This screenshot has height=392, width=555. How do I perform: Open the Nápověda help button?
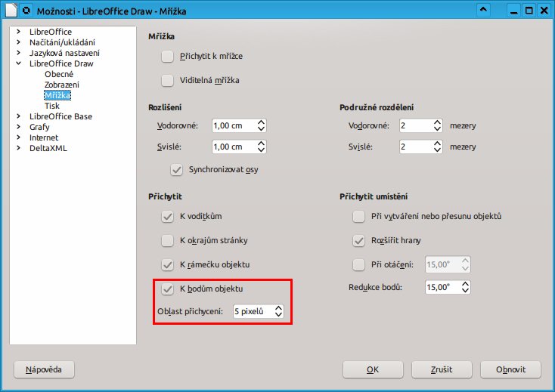coord(45,369)
